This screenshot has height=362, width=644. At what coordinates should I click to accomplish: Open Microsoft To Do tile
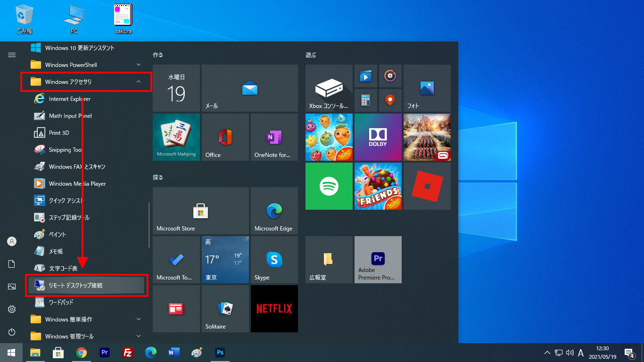[x=176, y=260]
